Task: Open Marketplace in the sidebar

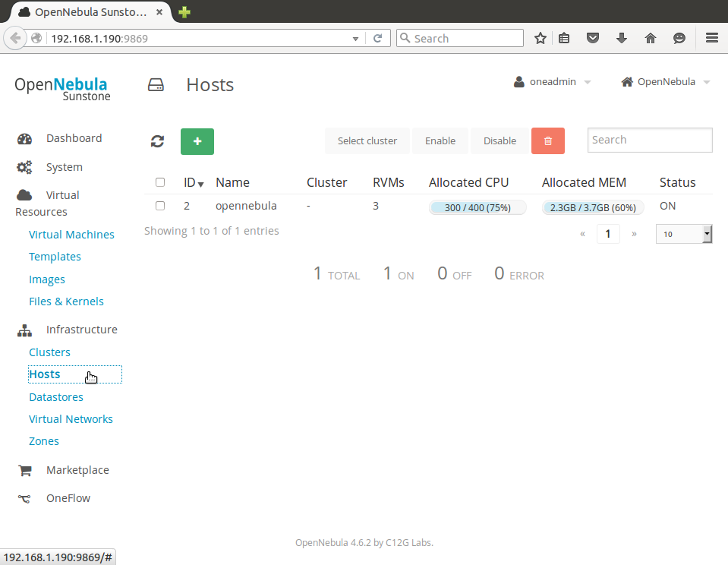Action: [77, 470]
